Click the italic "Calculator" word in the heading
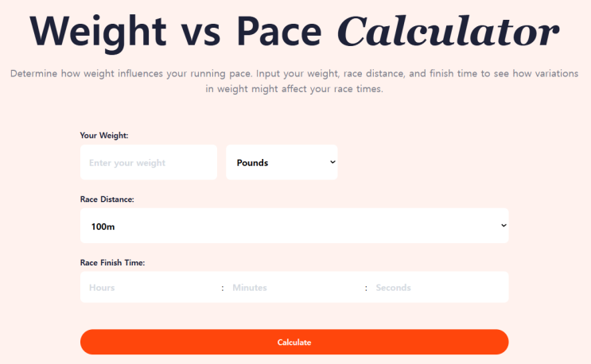591x364 pixels. pyautogui.click(x=448, y=32)
